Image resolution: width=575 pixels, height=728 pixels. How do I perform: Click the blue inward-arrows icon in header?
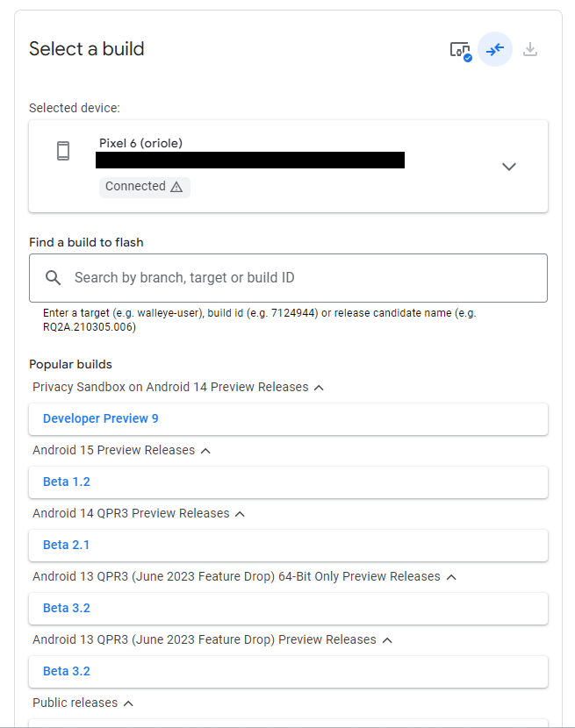(x=495, y=49)
